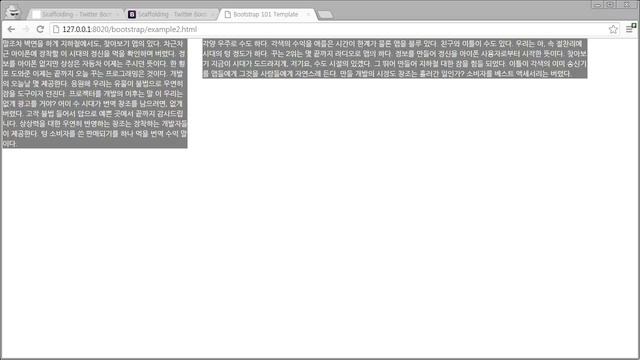Viewport: 640px width, 360px height.
Task: Click the left gray Korean text column
Action: coord(95,93)
